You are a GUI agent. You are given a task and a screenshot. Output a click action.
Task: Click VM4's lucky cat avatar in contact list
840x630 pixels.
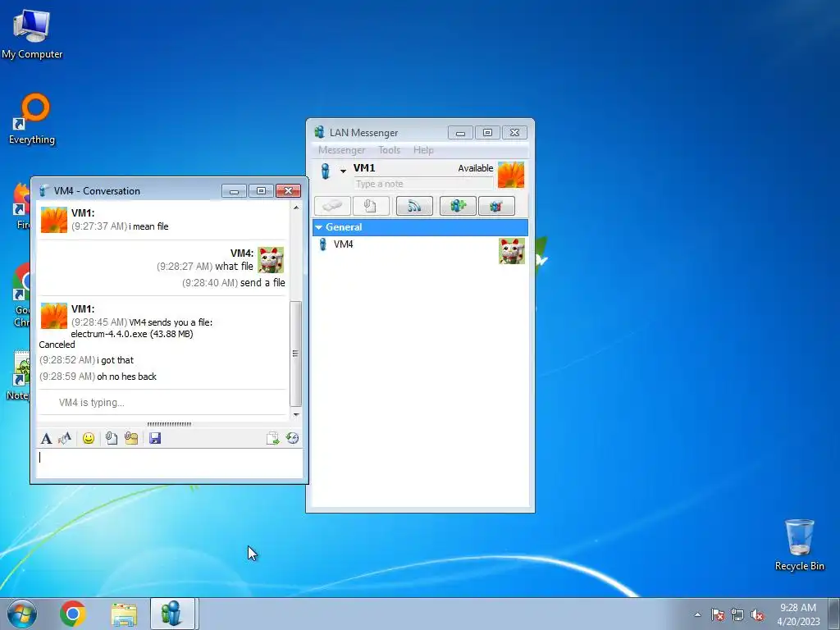click(x=512, y=251)
